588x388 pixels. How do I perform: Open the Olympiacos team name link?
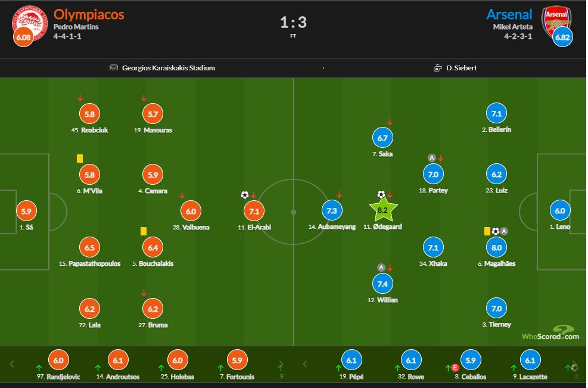coord(89,14)
